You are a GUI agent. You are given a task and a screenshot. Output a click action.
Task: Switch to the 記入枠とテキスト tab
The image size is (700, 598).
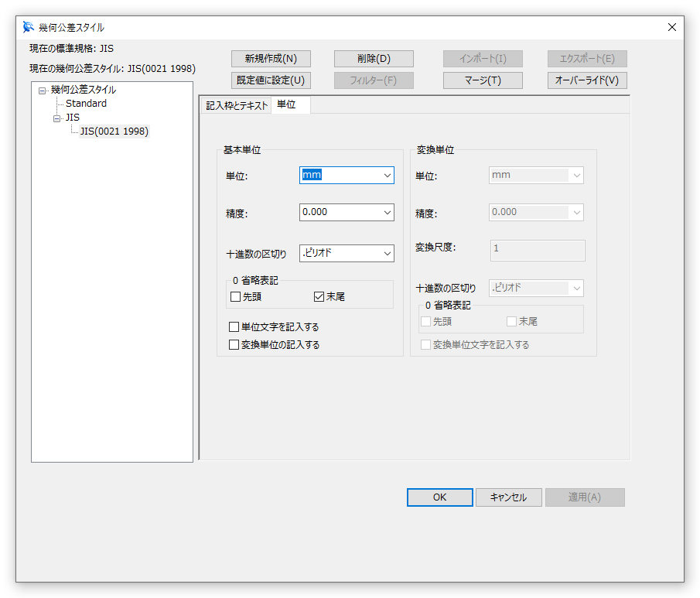pyautogui.click(x=236, y=106)
